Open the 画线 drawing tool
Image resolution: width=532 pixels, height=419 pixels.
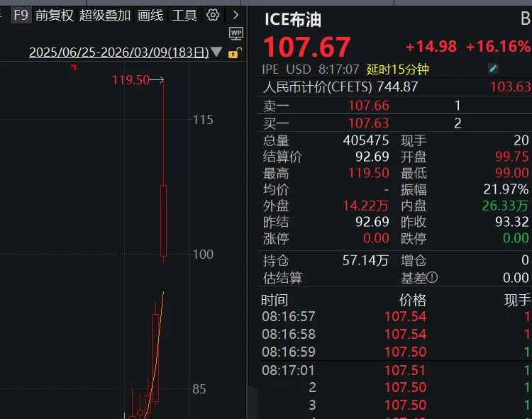tap(150, 16)
